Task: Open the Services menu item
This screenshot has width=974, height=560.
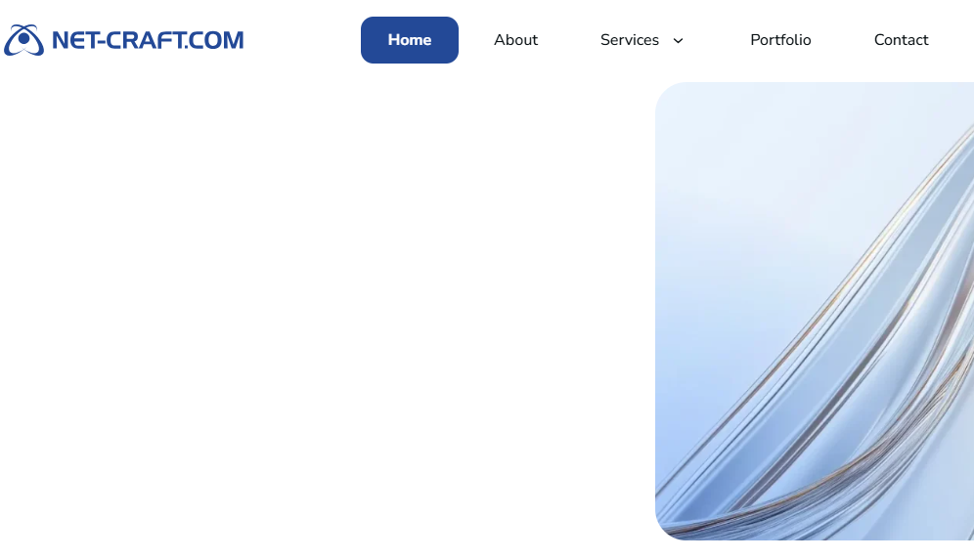Action: point(629,40)
